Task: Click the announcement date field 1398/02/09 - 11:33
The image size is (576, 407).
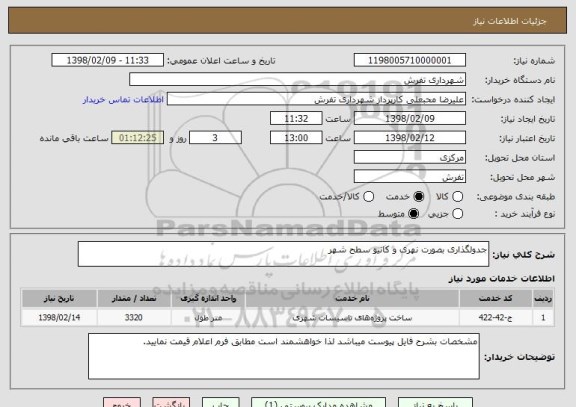Action: pos(108,60)
